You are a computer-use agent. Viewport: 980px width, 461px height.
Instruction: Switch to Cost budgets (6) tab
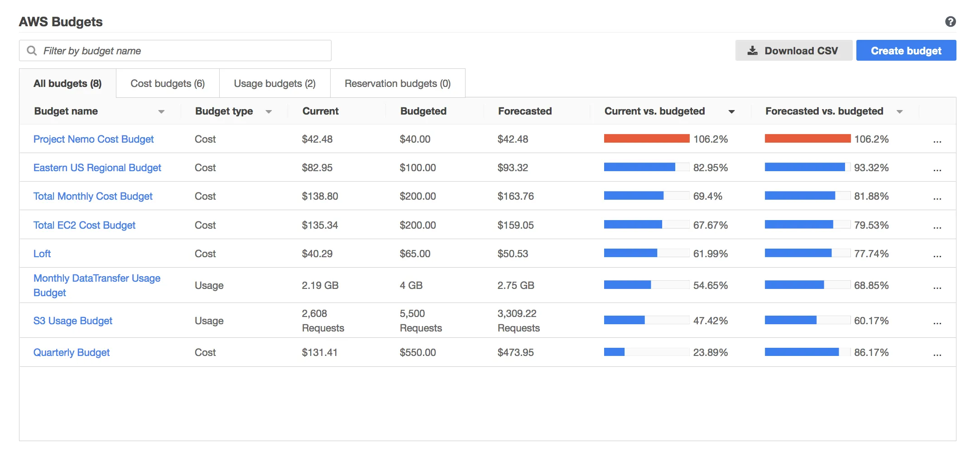pos(168,83)
